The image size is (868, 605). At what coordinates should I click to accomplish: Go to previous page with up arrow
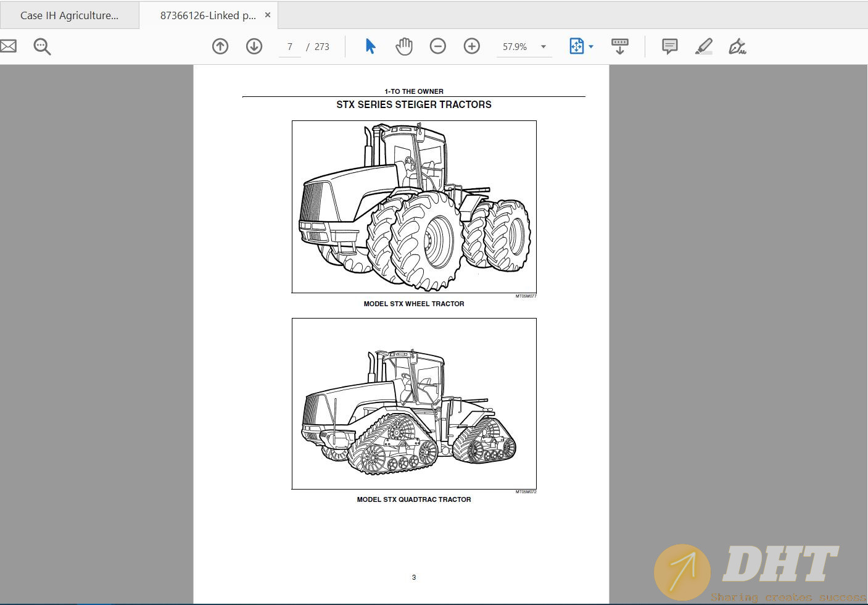point(220,46)
